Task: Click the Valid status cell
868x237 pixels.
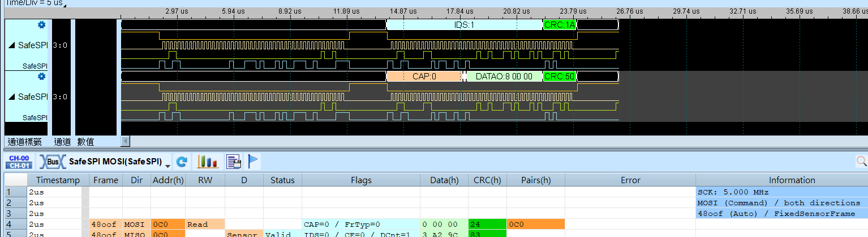Action: (x=282, y=234)
